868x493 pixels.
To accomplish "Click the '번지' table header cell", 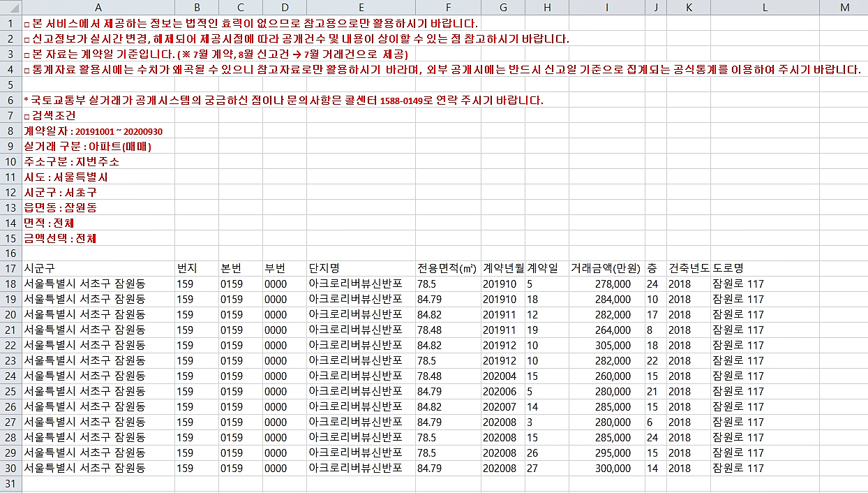I will click(197, 268).
